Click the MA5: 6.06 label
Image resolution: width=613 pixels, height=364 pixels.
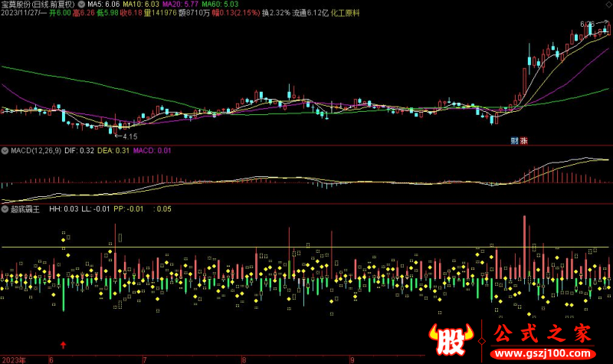(x=103, y=5)
